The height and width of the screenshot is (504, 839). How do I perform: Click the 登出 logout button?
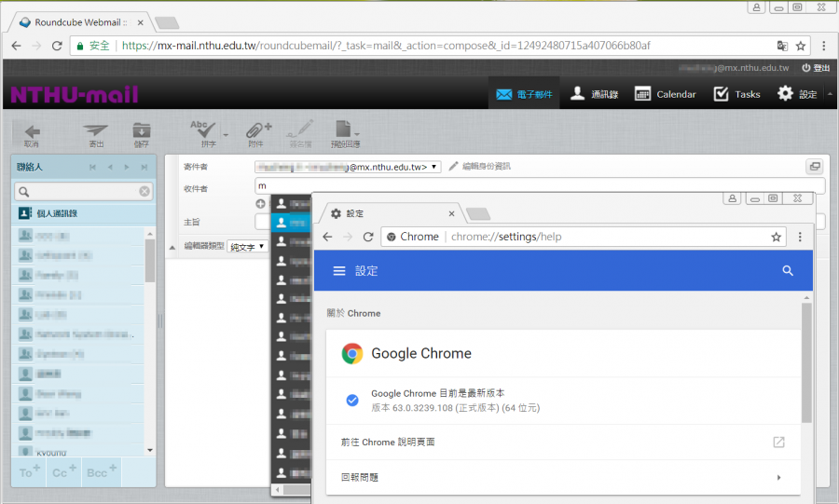pos(815,68)
